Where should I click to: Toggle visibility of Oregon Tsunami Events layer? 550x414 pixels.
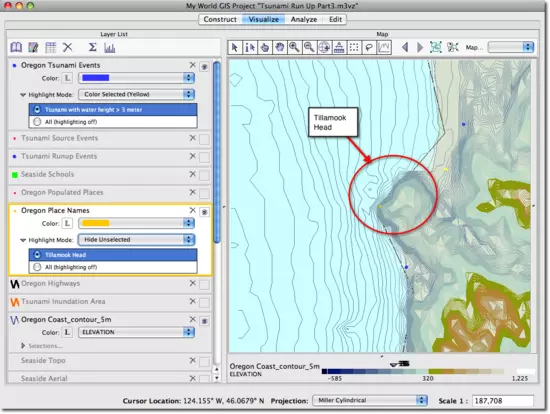204,67
